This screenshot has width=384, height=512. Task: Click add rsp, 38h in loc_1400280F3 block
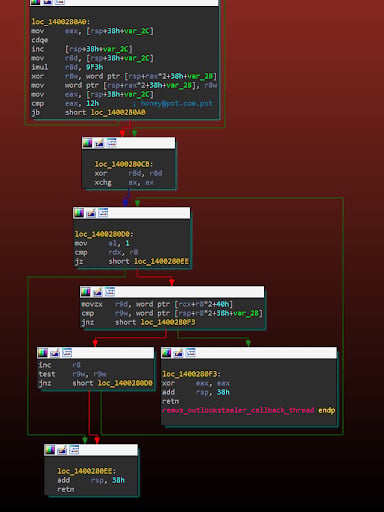pyautogui.click(x=196, y=392)
